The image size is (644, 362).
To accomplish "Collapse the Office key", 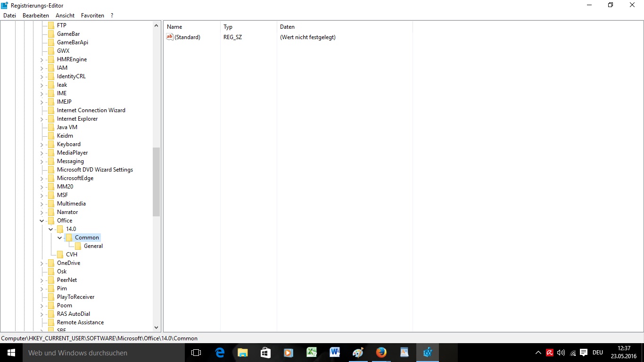I will [41, 221].
